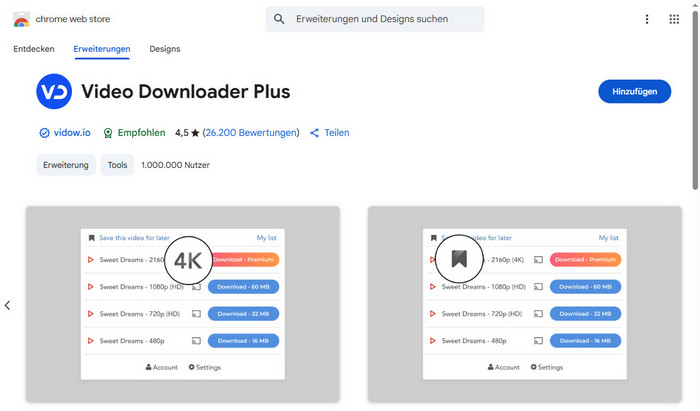Open the vidow.io publisher link
The height and width of the screenshot is (411, 700).
pos(72,133)
